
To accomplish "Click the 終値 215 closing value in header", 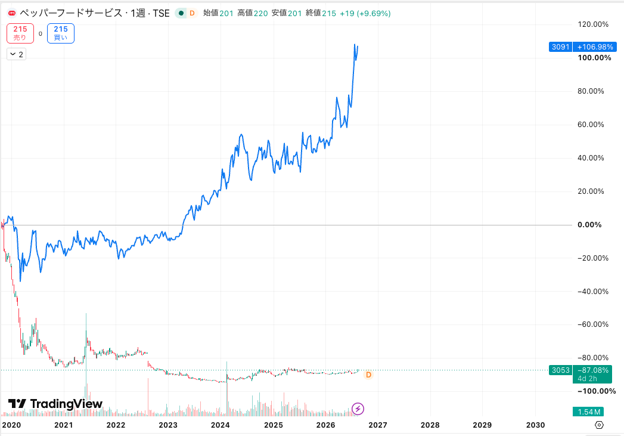I will pyautogui.click(x=321, y=14).
